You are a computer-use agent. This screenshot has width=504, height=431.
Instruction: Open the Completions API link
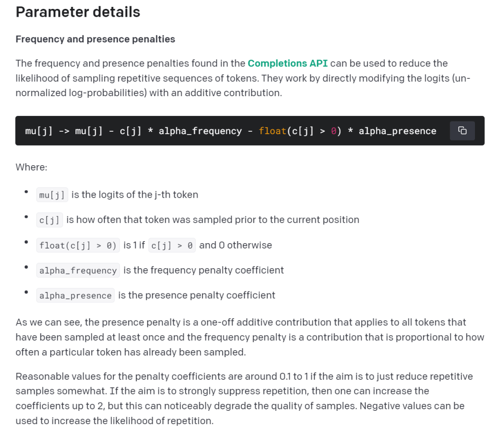coord(287,63)
